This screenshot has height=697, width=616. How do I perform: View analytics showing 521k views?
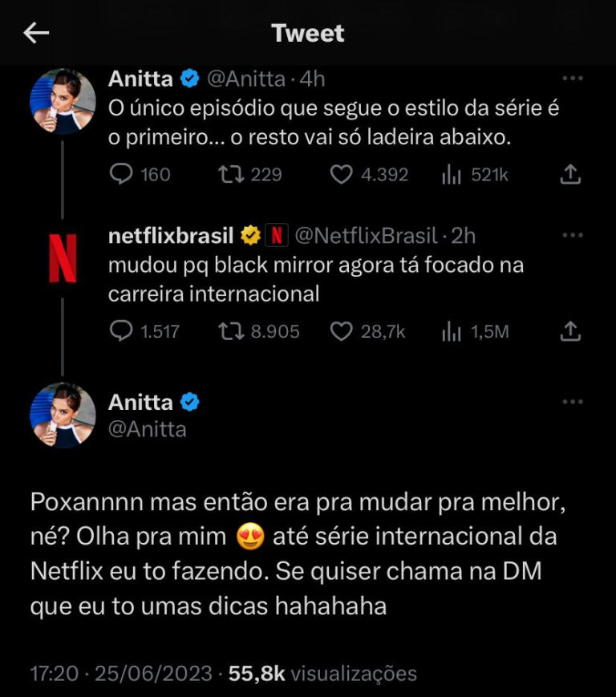coord(453,174)
